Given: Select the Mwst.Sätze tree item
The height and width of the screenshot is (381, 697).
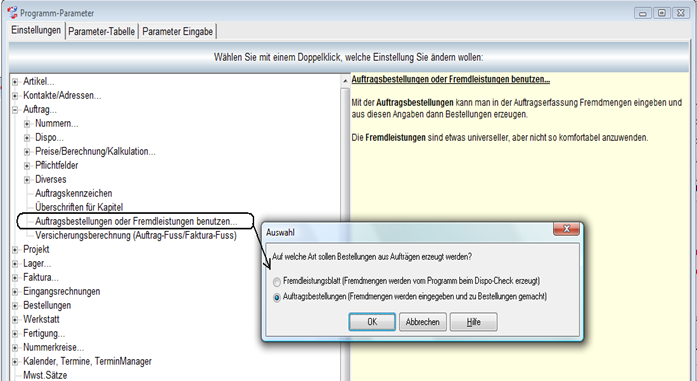Looking at the screenshot, I should [45, 375].
